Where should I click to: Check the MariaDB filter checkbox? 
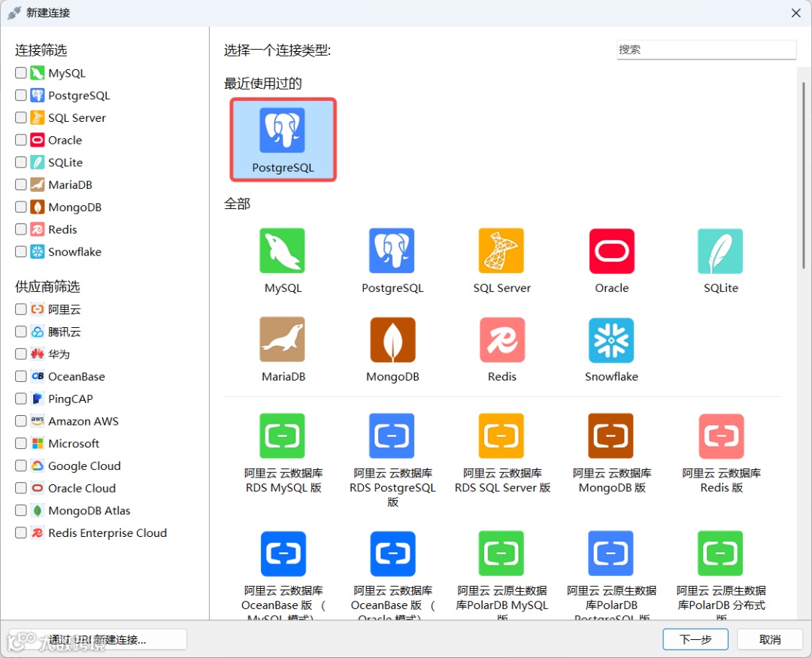click(21, 184)
